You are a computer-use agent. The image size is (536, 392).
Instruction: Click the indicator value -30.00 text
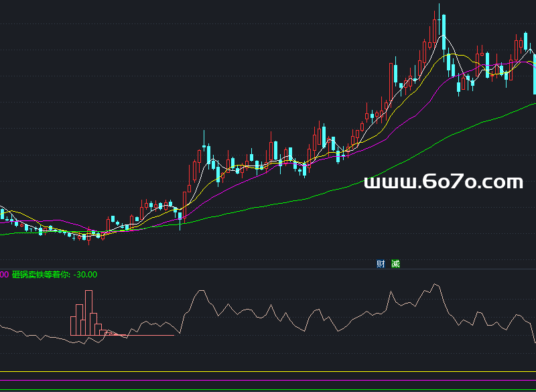click(86, 274)
